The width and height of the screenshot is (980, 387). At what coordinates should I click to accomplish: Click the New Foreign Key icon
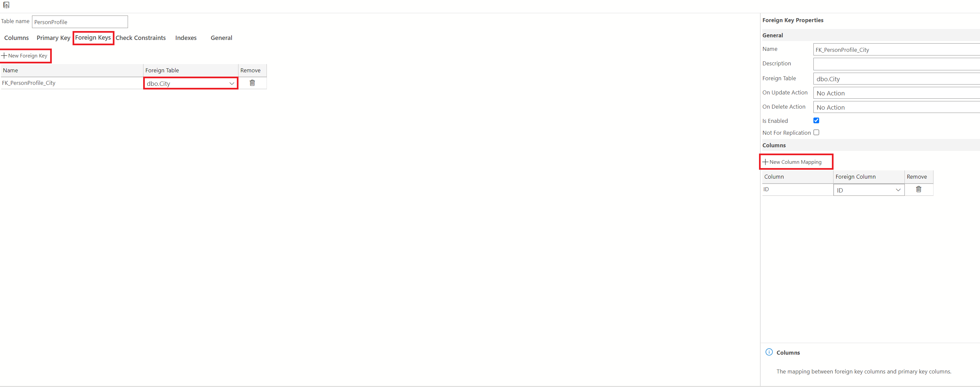pyautogui.click(x=25, y=56)
